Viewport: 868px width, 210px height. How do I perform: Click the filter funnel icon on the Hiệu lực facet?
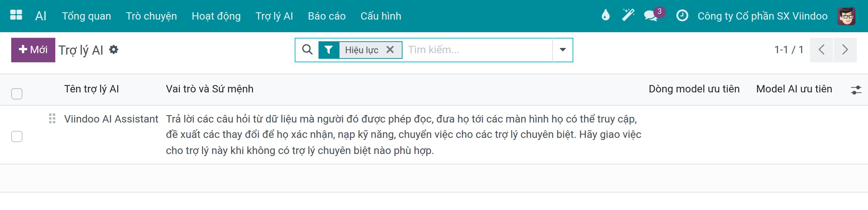(328, 50)
